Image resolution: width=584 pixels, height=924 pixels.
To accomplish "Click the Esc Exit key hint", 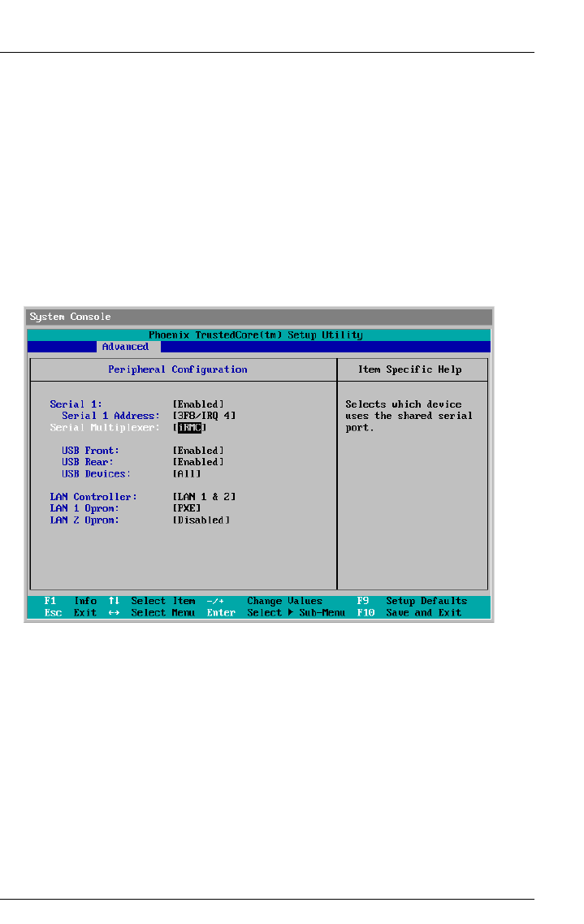I will click(x=71, y=613).
